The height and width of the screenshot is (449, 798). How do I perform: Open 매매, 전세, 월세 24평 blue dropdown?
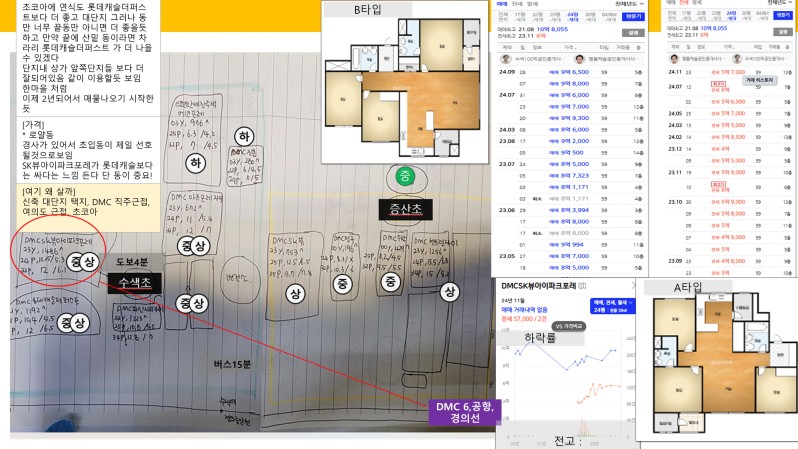612,306
